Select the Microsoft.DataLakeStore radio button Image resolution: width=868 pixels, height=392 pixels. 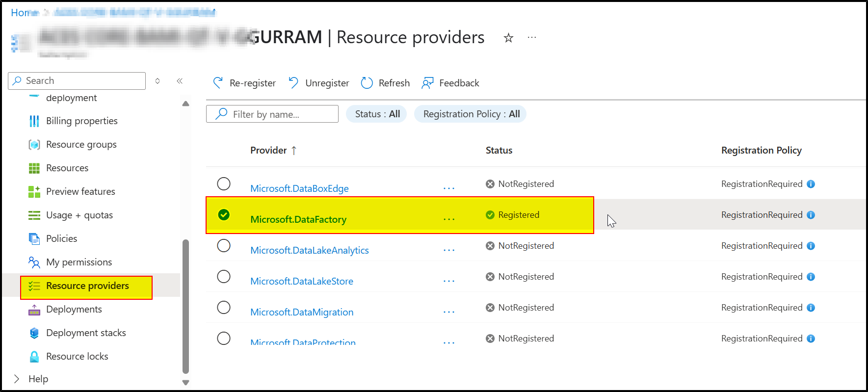coord(224,276)
